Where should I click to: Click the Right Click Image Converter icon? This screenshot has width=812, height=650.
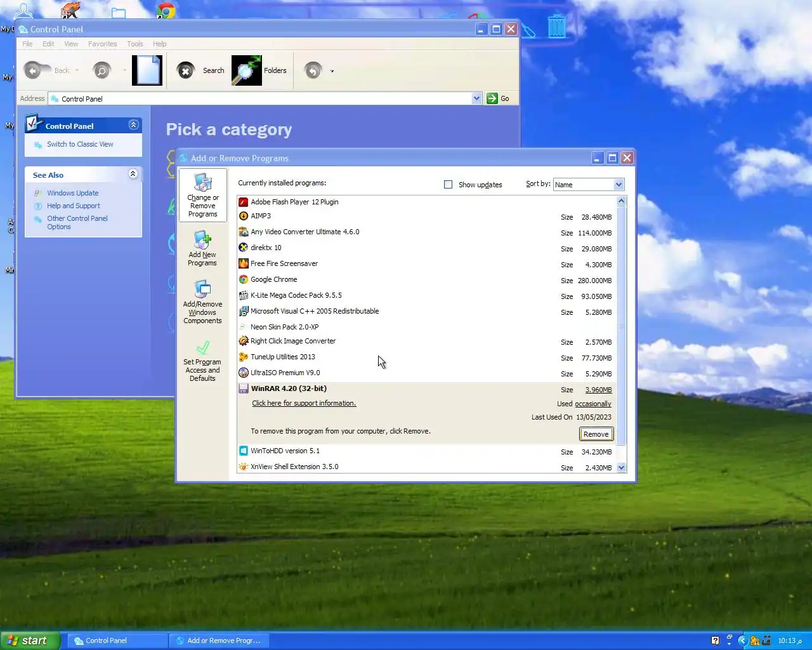coord(243,341)
